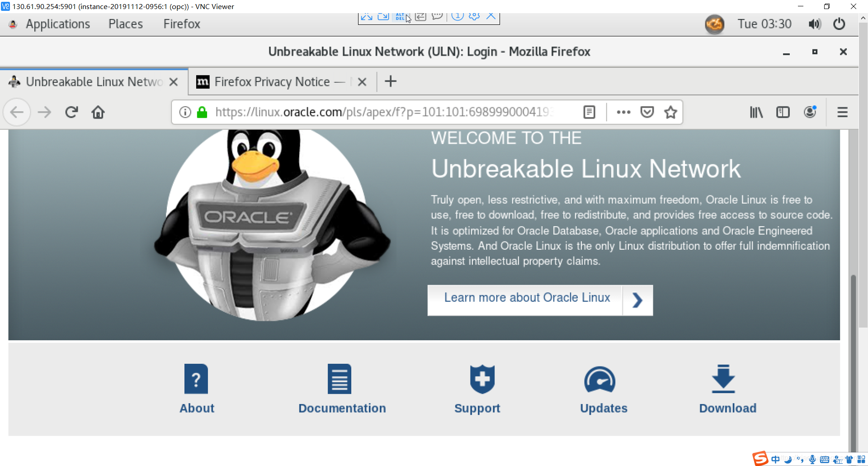This screenshot has width=868, height=466.
Task: Click Sogou user account icon
Action: click(837, 460)
